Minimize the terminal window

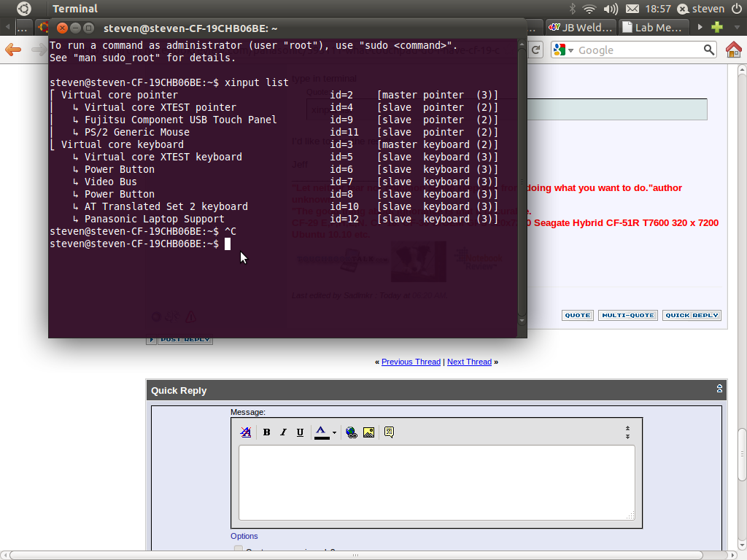point(75,28)
